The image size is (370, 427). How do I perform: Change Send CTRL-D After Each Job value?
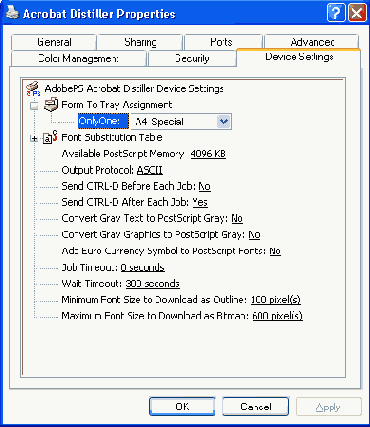pos(200,202)
